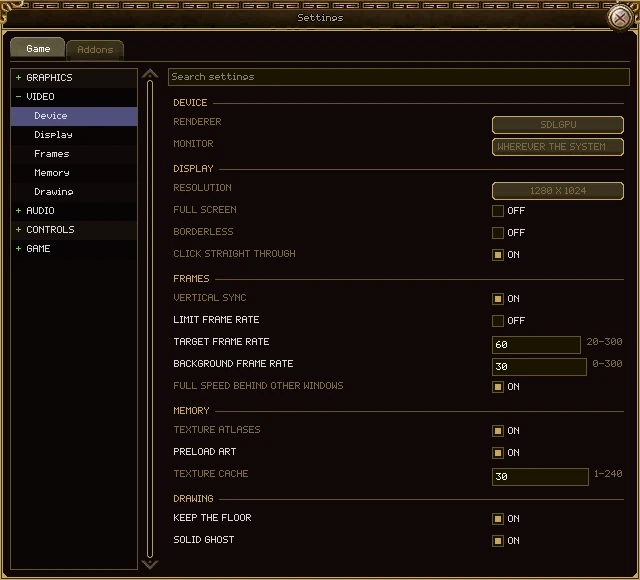Disable Texture Atlases checkbox

[498, 431]
